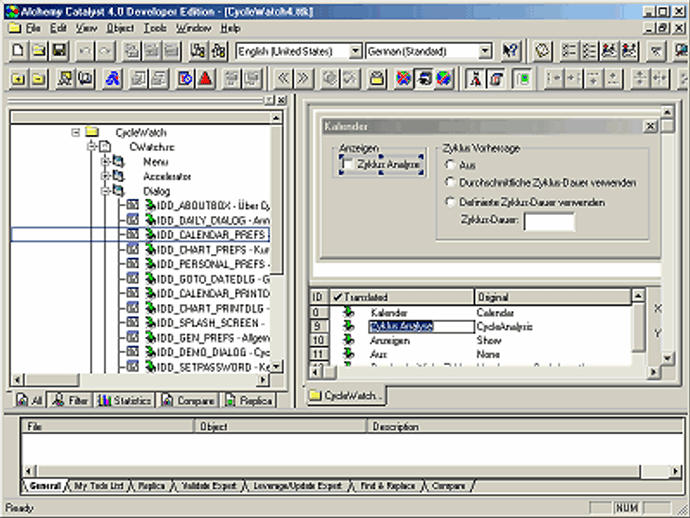Switch to the Filter tab
Image resolution: width=690 pixels, height=518 pixels.
(x=70, y=400)
